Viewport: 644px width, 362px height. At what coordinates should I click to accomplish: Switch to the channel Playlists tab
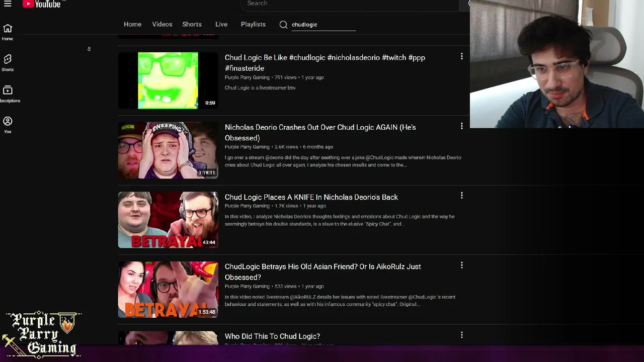(x=253, y=24)
